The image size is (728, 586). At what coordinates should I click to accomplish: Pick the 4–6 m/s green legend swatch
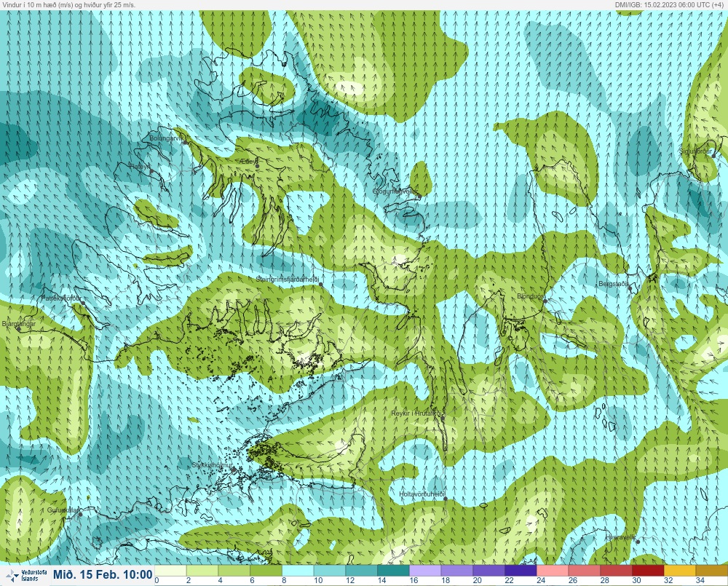coord(234,570)
